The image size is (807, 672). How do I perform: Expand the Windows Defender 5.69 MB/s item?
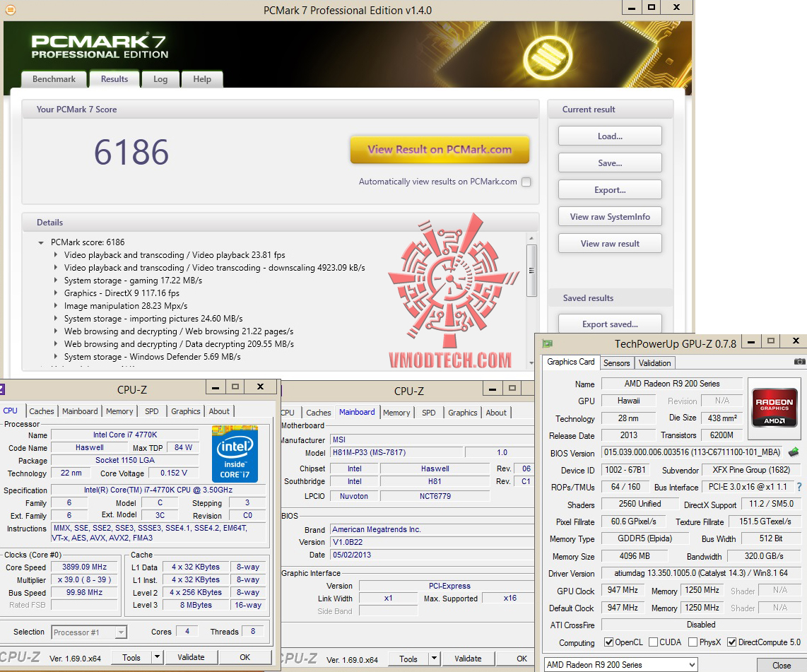point(56,357)
